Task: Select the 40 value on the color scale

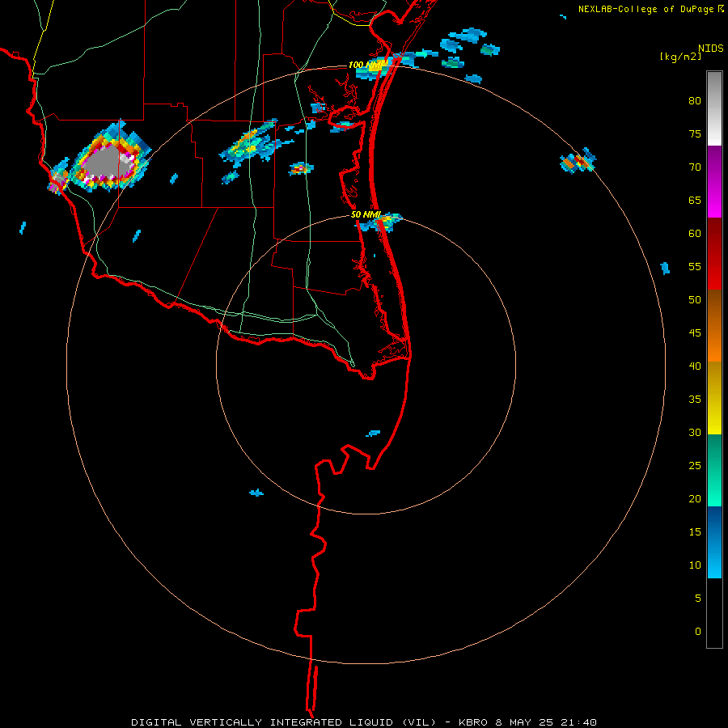Action: [695, 366]
